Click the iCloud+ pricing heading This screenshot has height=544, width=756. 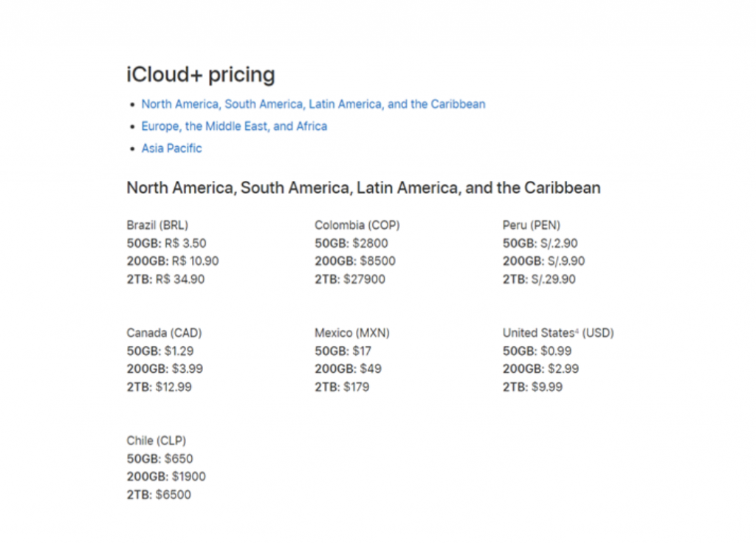201,75
